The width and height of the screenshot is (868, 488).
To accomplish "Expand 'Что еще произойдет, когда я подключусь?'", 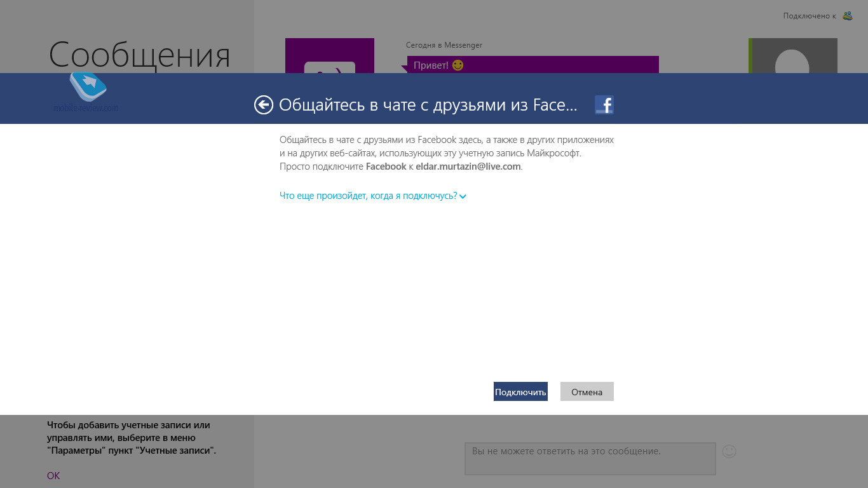I will [x=373, y=196].
